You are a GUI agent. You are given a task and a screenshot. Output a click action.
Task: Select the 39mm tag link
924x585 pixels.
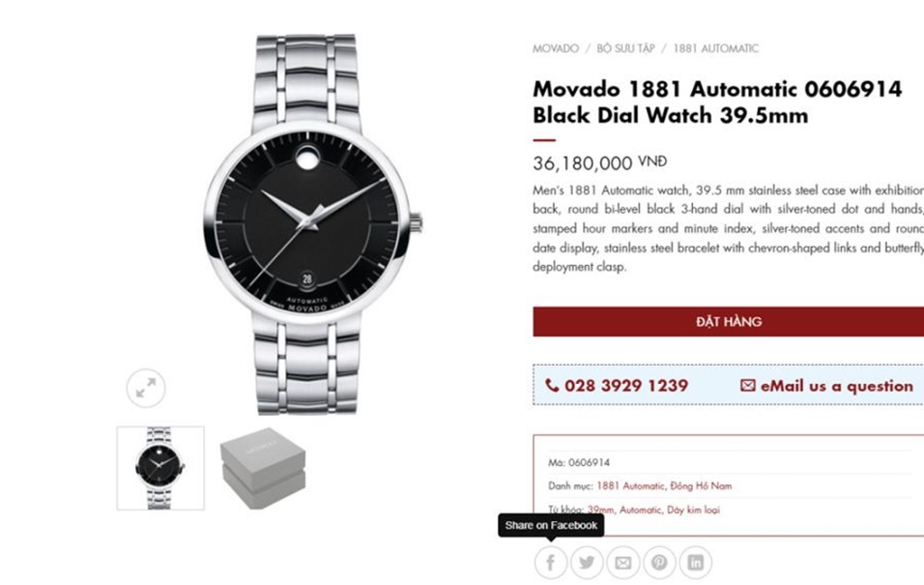600,510
